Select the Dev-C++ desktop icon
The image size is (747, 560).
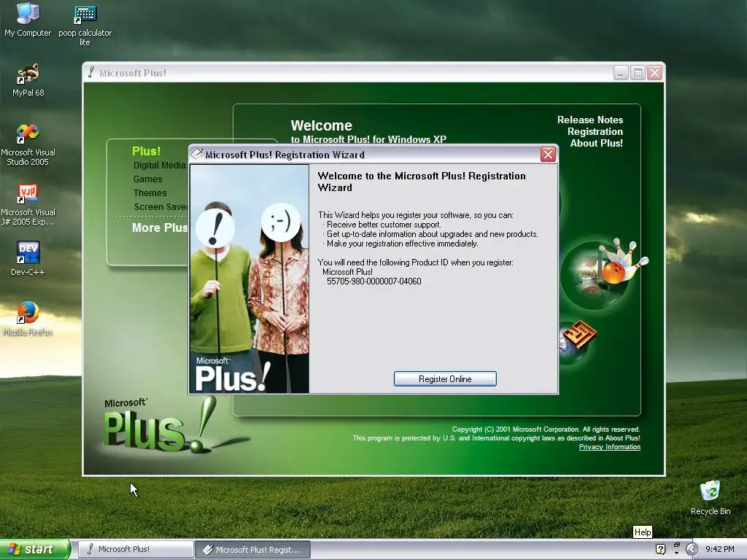(x=28, y=258)
